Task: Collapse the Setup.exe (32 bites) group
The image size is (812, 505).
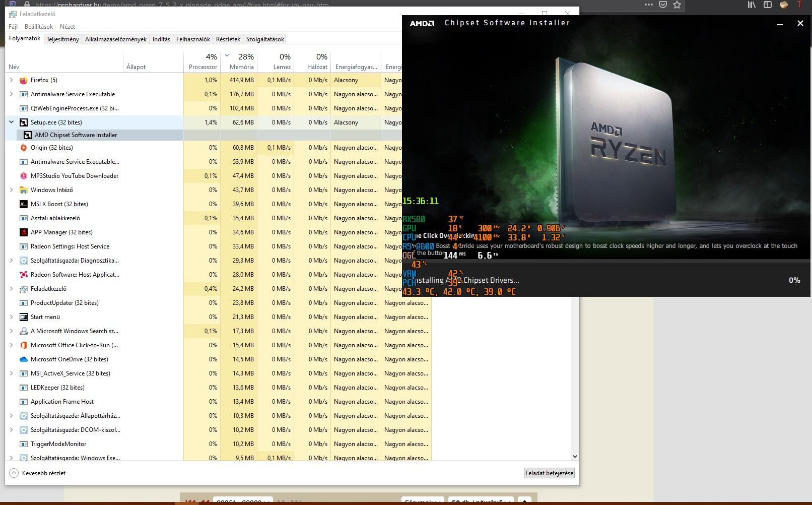Action: [12, 122]
